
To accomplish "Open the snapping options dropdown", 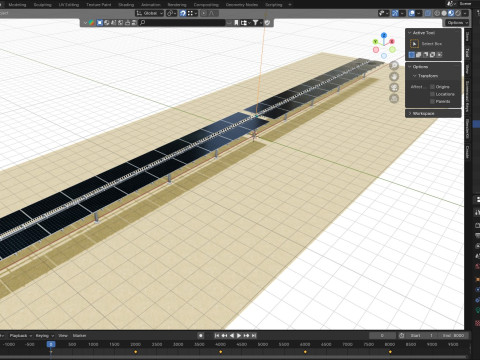I will click(x=193, y=13).
